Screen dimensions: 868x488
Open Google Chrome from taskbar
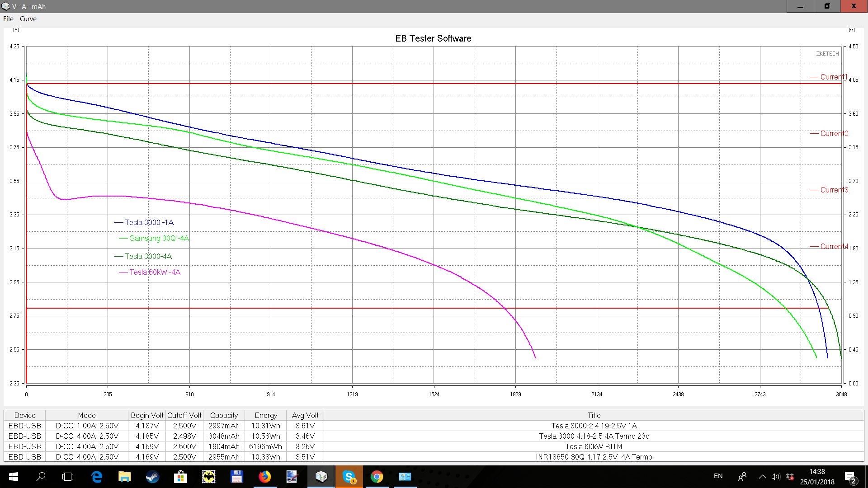pos(377,477)
